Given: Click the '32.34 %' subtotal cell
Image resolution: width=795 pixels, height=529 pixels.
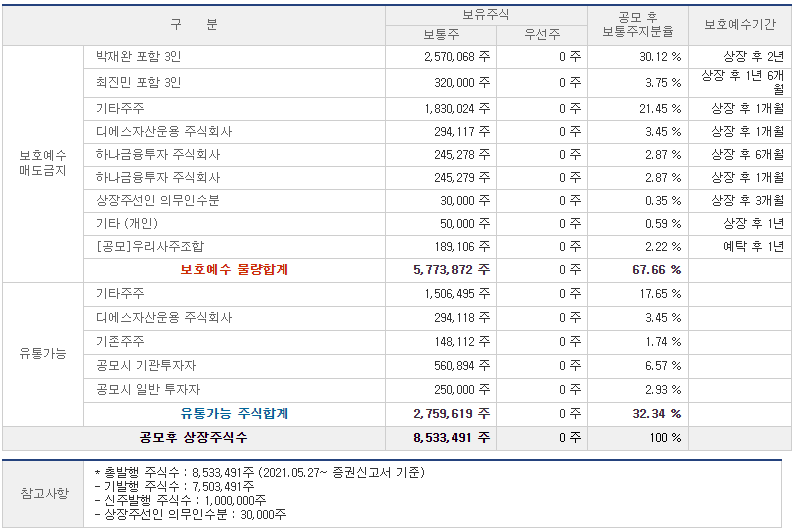Looking at the screenshot, I should (x=657, y=414).
